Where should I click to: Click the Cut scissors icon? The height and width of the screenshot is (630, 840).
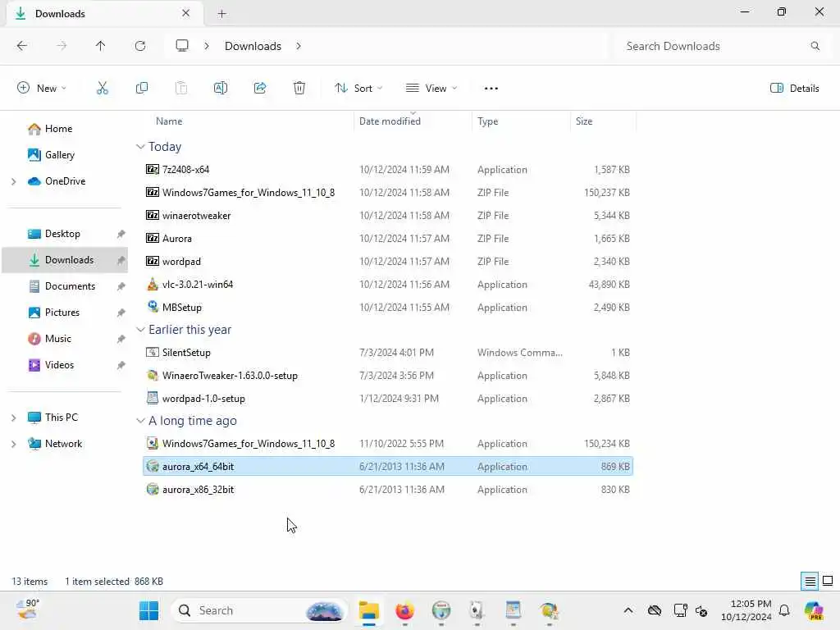(103, 89)
